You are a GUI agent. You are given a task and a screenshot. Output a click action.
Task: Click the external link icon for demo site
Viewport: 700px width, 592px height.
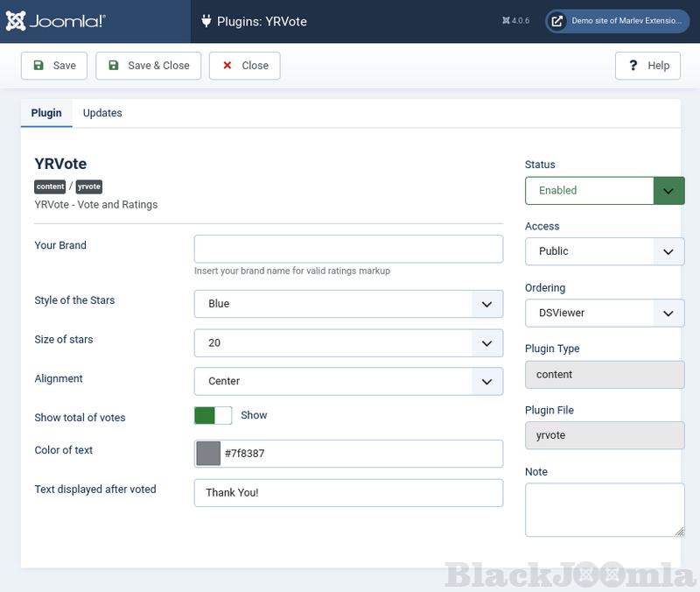point(557,21)
